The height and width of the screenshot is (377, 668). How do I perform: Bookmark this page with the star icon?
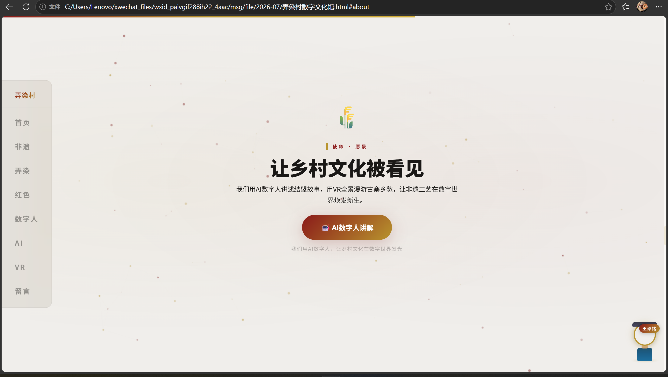coord(608,7)
